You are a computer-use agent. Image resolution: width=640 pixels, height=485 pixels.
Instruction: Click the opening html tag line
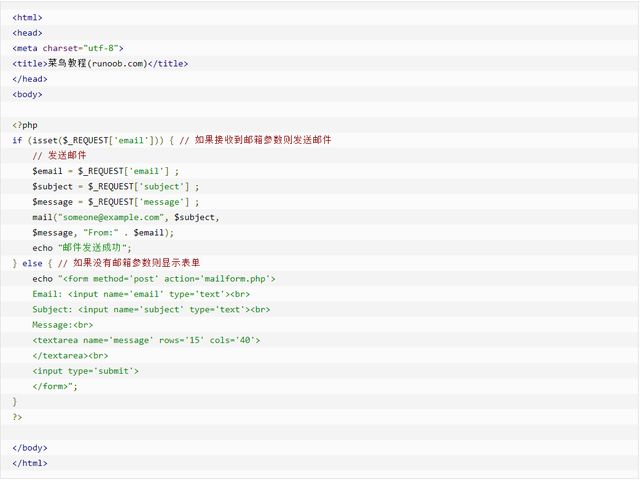click(27, 18)
